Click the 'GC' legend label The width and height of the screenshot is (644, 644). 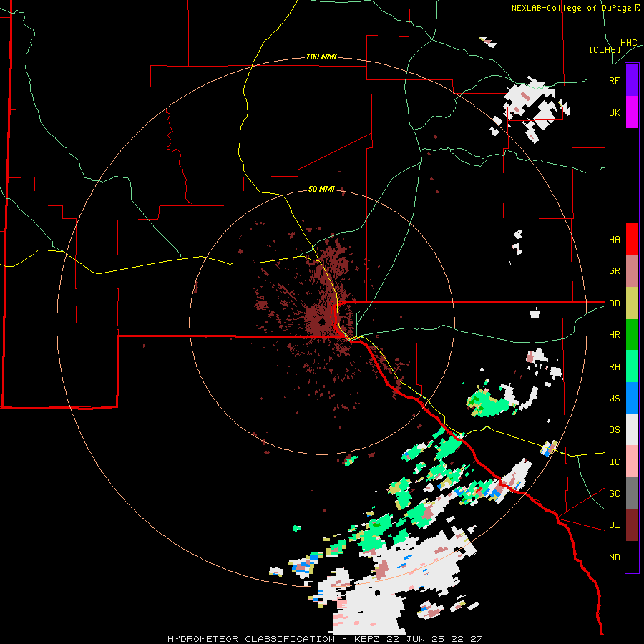coord(614,494)
